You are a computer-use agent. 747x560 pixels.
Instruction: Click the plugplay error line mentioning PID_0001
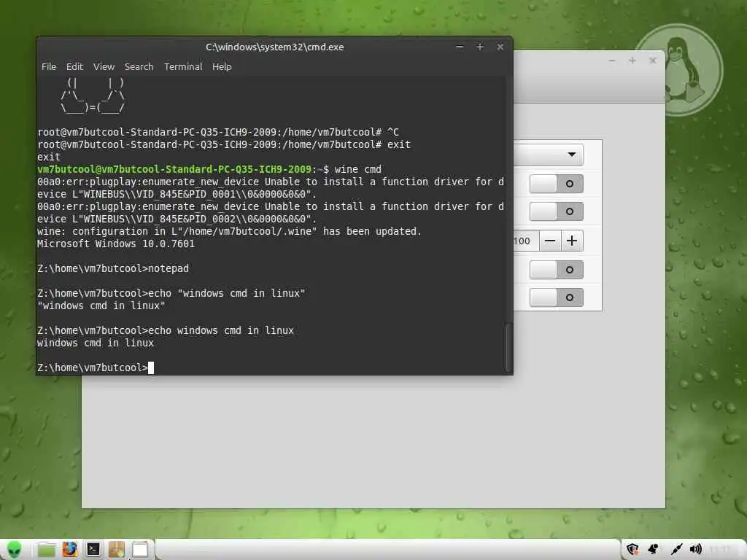pyautogui.click(x=271, y=188)
